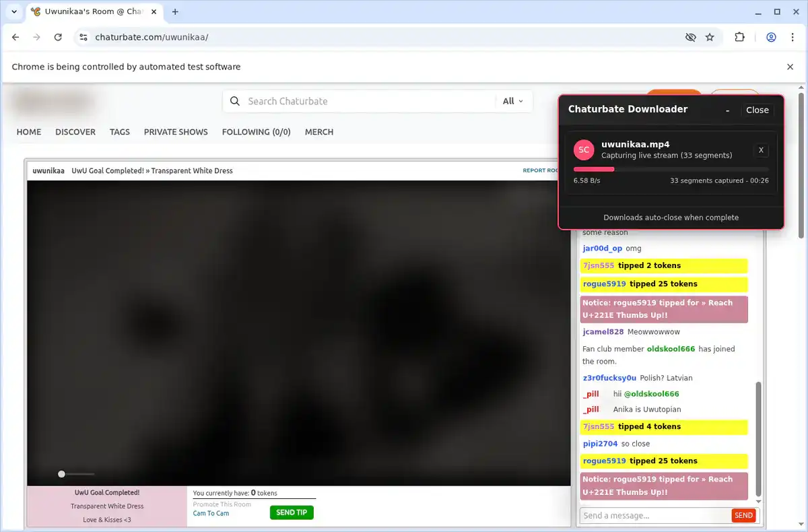Click username jar00d_op in chat

tap(603, 248)
